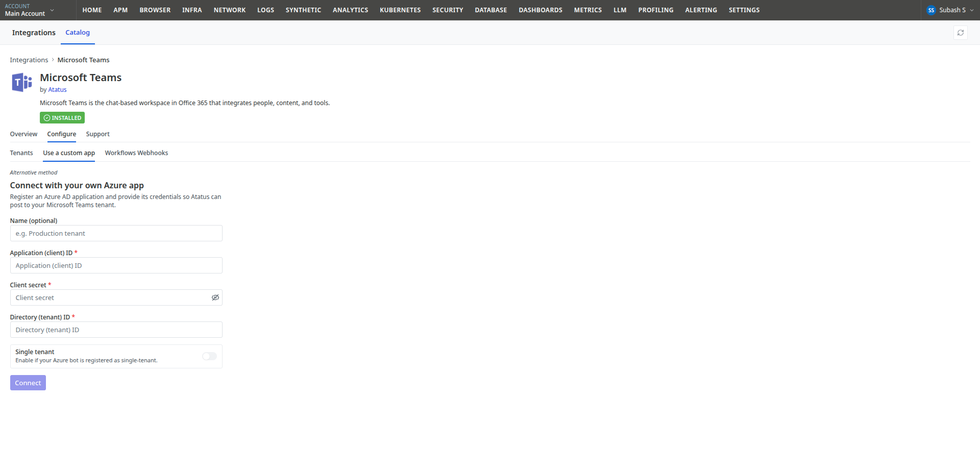
Task: Click the INSTALLED status badge
Action: pos(62,118)
